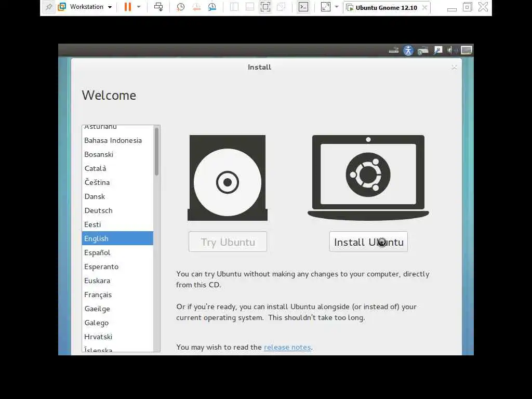Select Deutsch from language list
This screenshot has width=532, height=399.
(118, 210)
